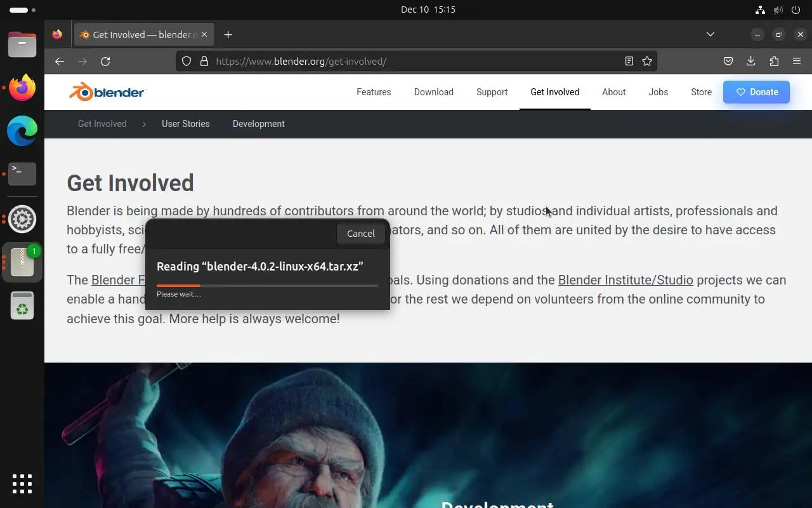The image size is (812, 508).
Task: Reload the current page
Action: [105, 61]
